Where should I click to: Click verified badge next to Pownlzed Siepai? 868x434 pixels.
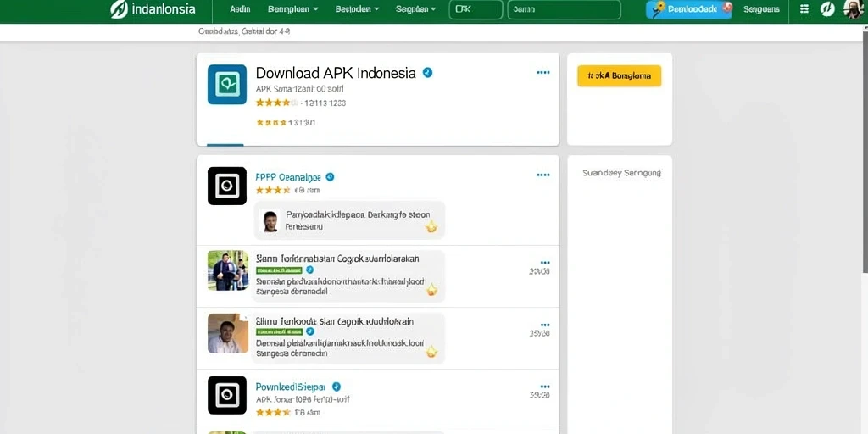tap(336, 387)
